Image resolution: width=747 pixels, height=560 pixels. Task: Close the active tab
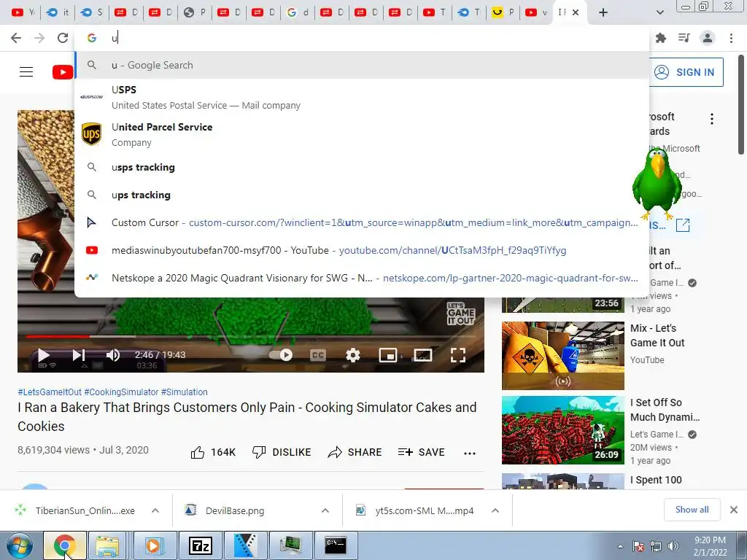click(x=576, y=12)
